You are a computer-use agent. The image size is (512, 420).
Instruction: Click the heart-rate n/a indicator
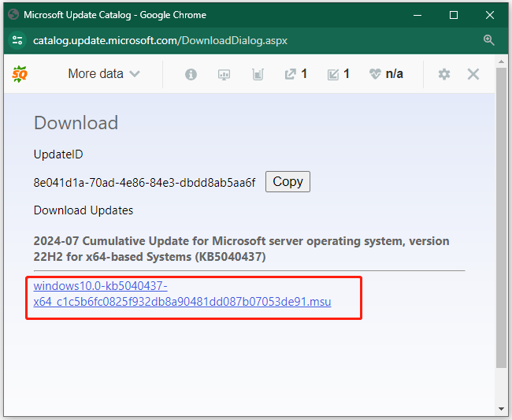pos(385,74)
